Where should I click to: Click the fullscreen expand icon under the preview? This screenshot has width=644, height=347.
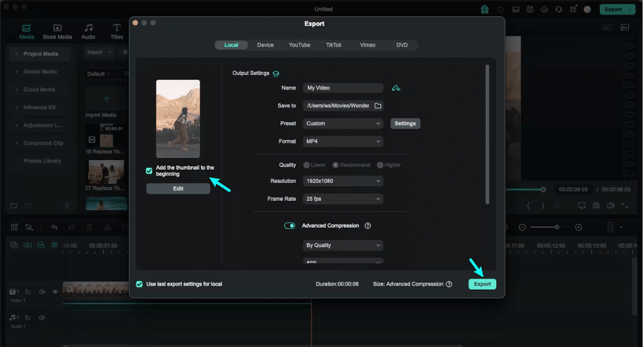point(625,205)
